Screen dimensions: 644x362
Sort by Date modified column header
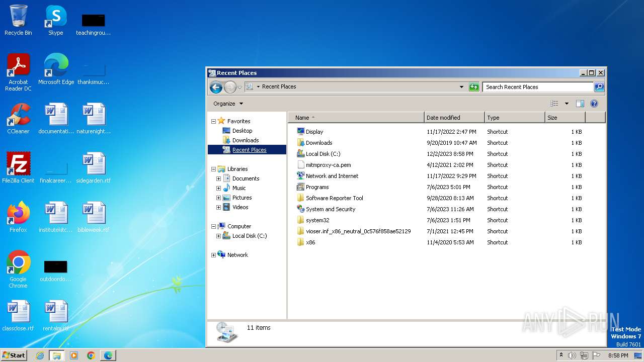[454, 118]
